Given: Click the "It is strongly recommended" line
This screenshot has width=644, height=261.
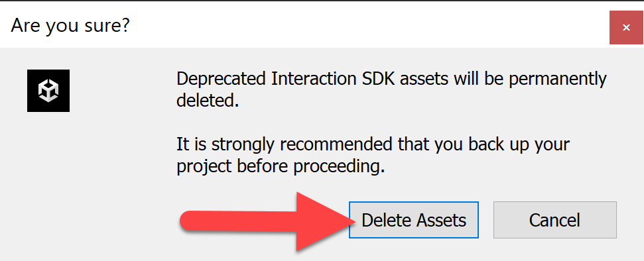Looking at the screenshot, I should pos(373,145).
